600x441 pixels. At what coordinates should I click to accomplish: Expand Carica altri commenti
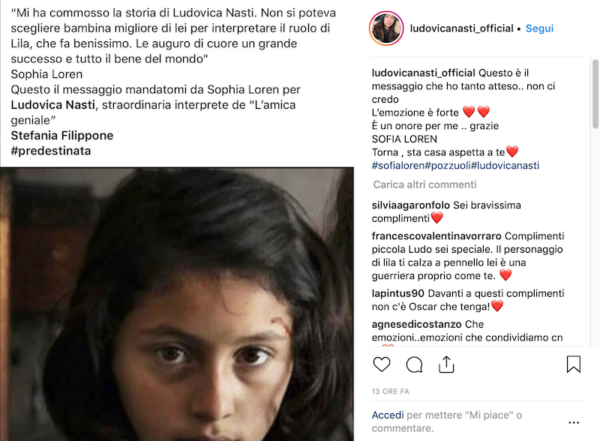tap(425, 185)
